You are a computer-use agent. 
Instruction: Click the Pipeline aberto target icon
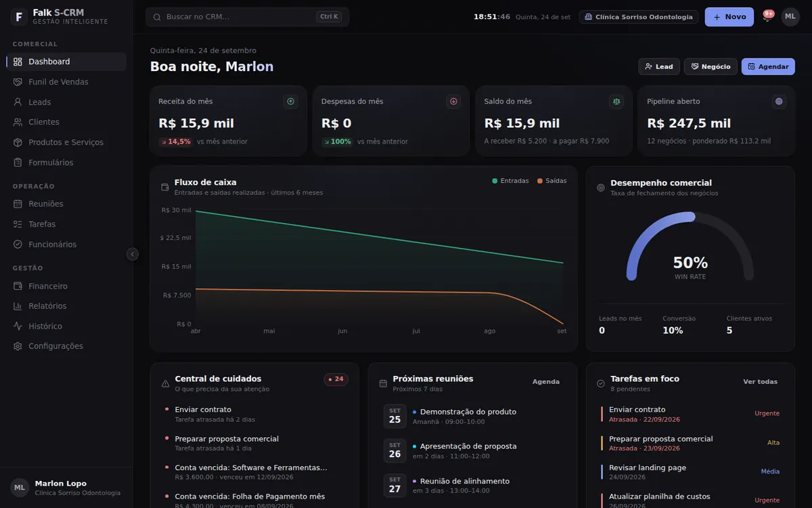(x=779, y=102)
